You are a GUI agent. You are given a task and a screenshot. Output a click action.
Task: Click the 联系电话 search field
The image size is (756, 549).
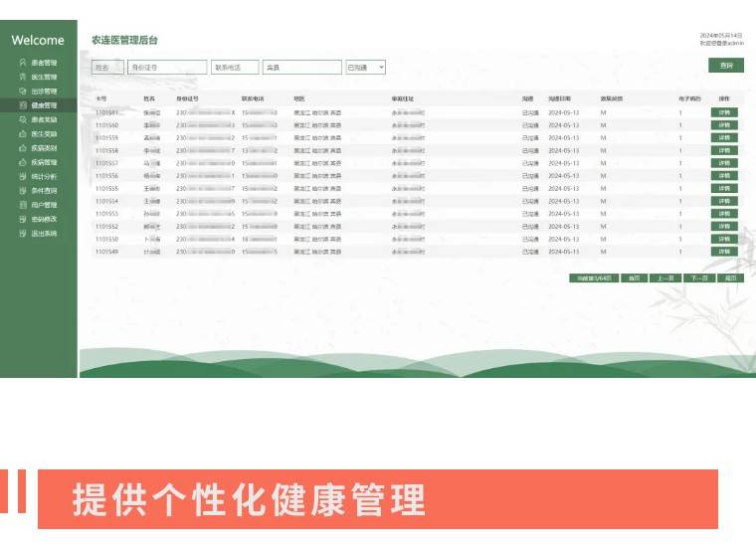235,68
